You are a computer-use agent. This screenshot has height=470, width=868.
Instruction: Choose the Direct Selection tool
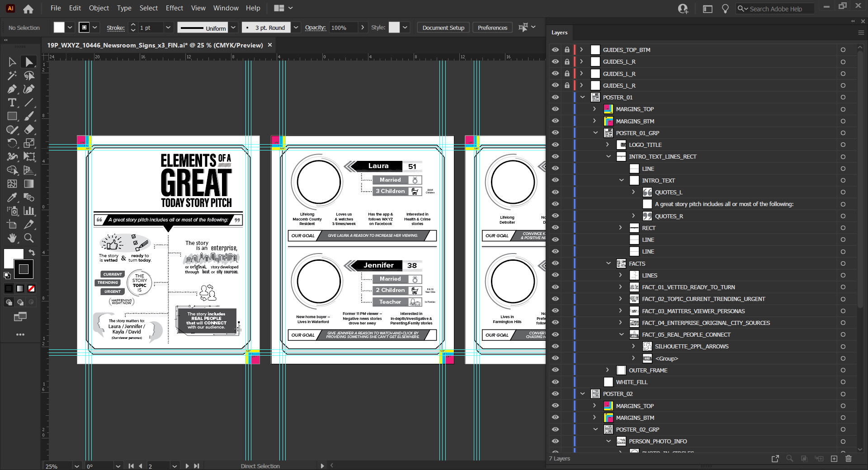29,62
